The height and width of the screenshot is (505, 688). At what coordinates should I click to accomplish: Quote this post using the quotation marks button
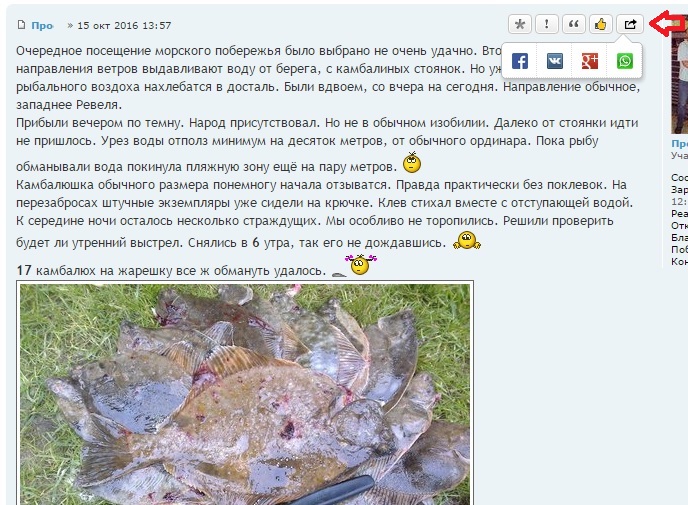tap(574, 24)
